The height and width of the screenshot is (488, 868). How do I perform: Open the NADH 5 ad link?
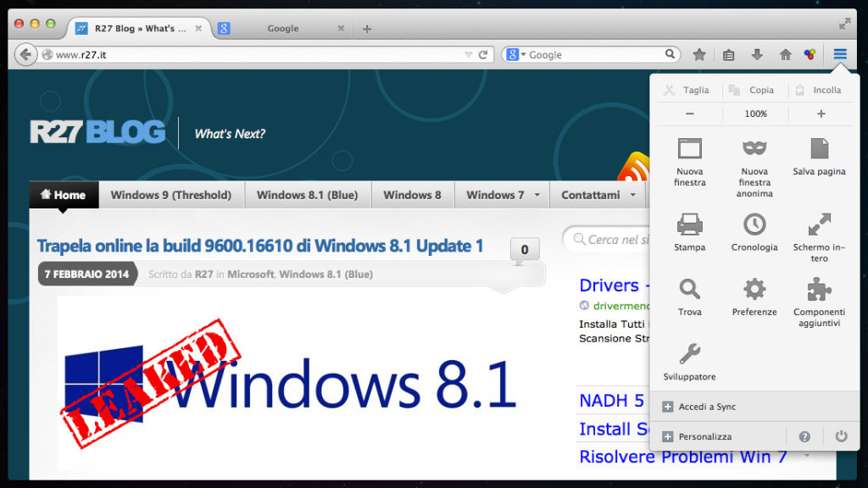click(612, 400)
